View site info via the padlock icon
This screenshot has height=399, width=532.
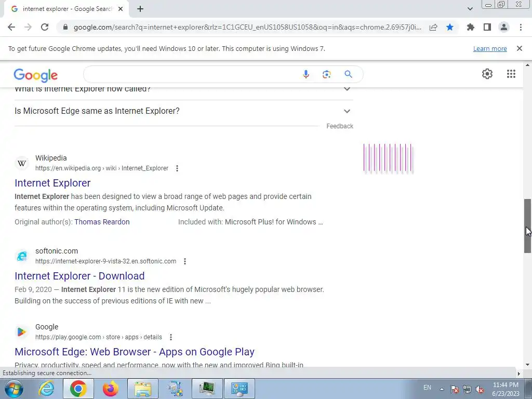(x=65, y=27)
